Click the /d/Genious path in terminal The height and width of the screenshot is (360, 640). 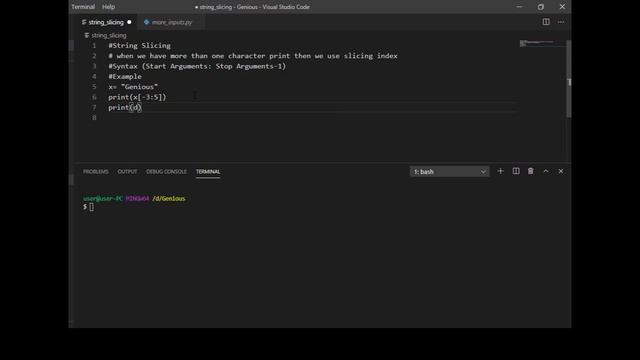coord(169,199)
